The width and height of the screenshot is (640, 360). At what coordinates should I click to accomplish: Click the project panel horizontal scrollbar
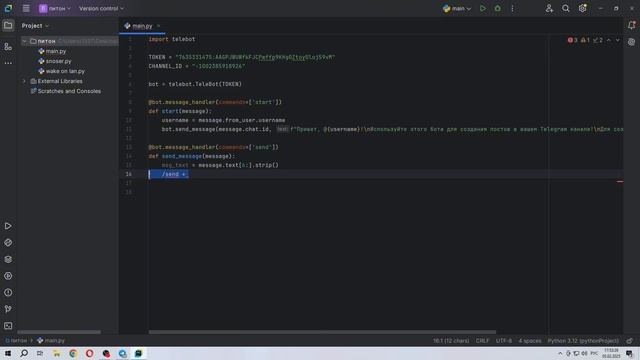pos(59,332)
